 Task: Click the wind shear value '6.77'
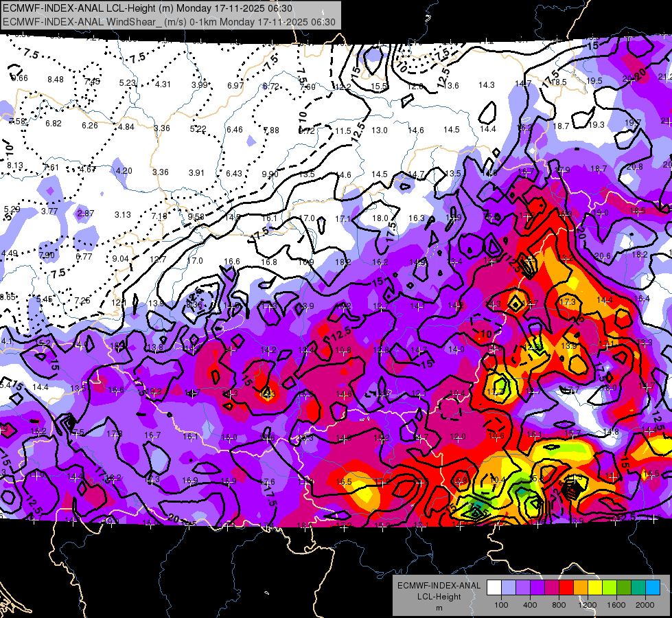click(84, 256)
